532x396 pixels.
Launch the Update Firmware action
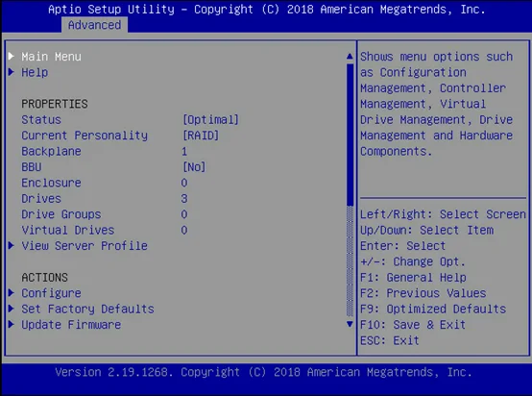click(x=71, y=325)
